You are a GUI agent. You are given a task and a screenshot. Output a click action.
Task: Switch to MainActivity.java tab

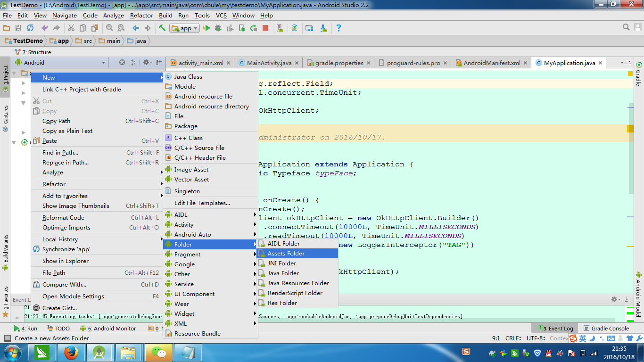click(269, 63)
